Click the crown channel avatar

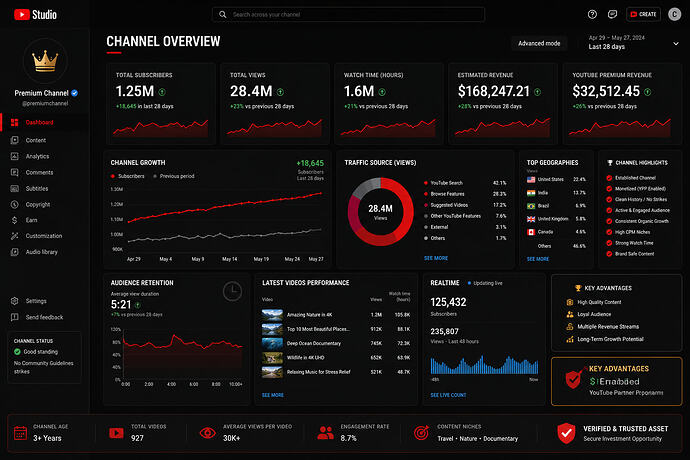[x=45, y=61]
